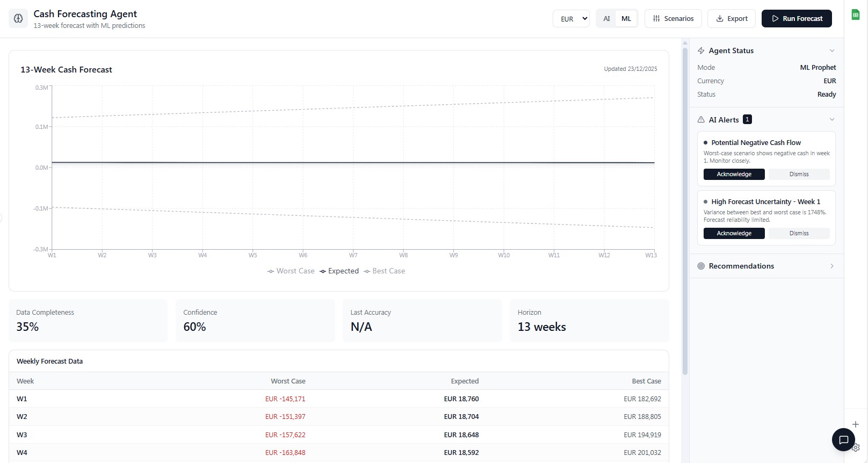
Task: Open the chat bubble button
Action: click(x=843, y=440)
